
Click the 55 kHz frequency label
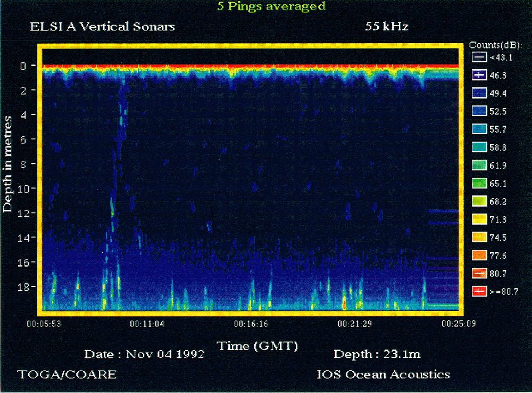point(387,27)
